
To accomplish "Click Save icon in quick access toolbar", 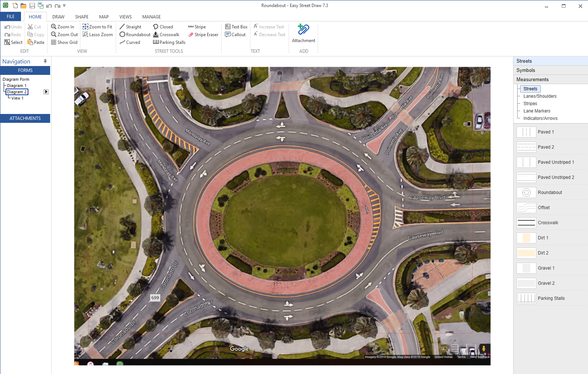I will click(32, 6).
